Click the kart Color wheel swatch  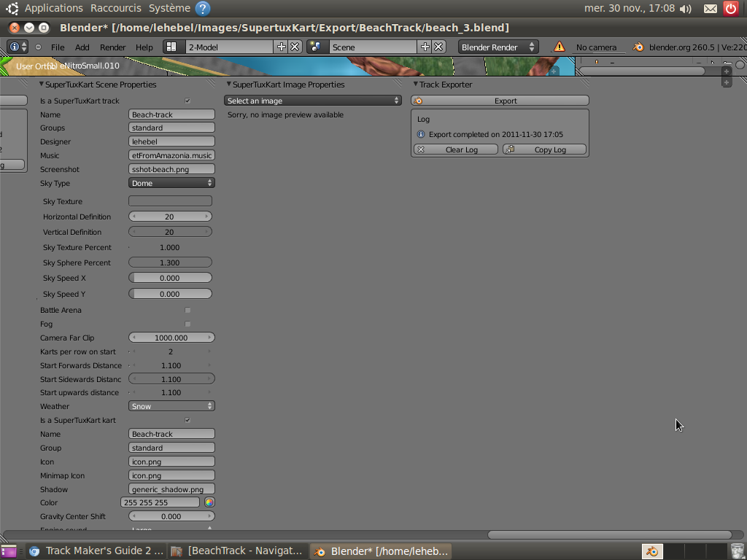pyautogui.click(x=209, y=502)
